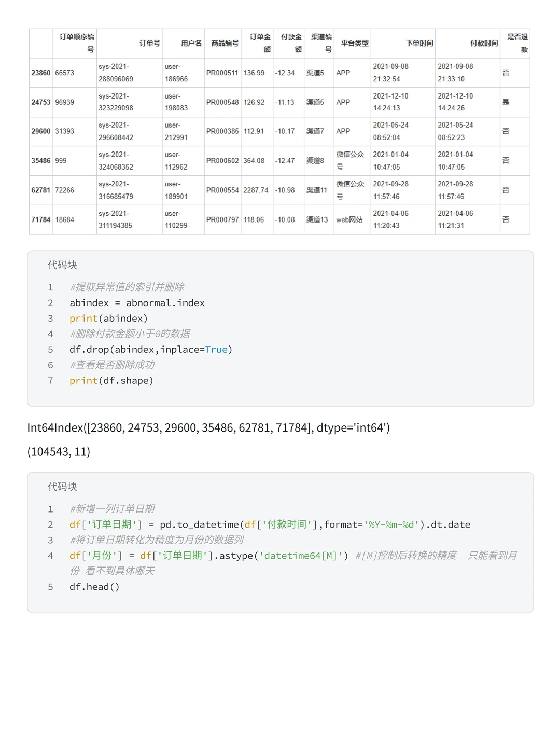The height and width of the screenshot is (747, 560).
Task: Click the 订单号 column header
Action: pos(149,44)
